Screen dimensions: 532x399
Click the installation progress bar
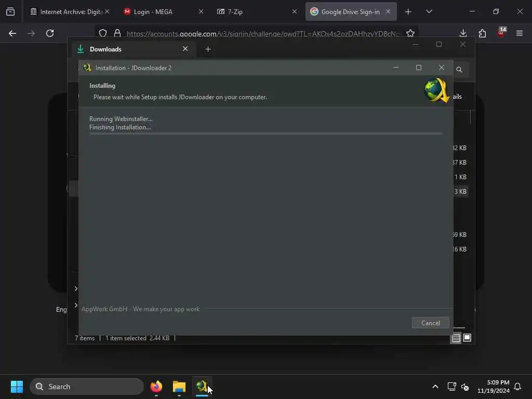click(x=265, y=134)
